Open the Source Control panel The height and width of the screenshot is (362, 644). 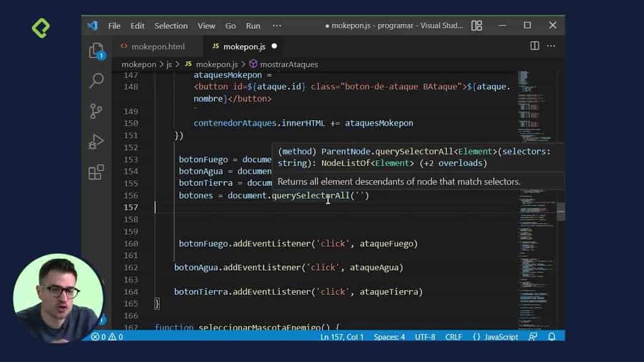coord(97,111)
